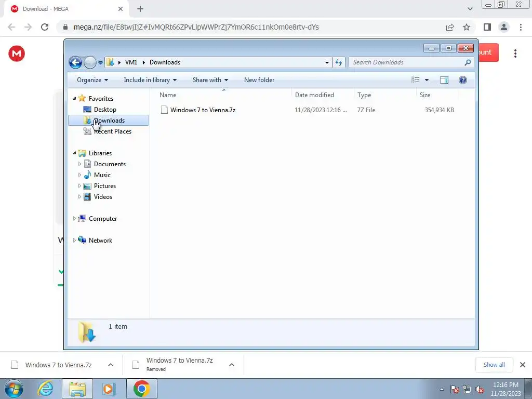Viewport: 532px width, 399px height.
Task: Click Downloads in the address breadcrumb
Action: tap(165, 62)
